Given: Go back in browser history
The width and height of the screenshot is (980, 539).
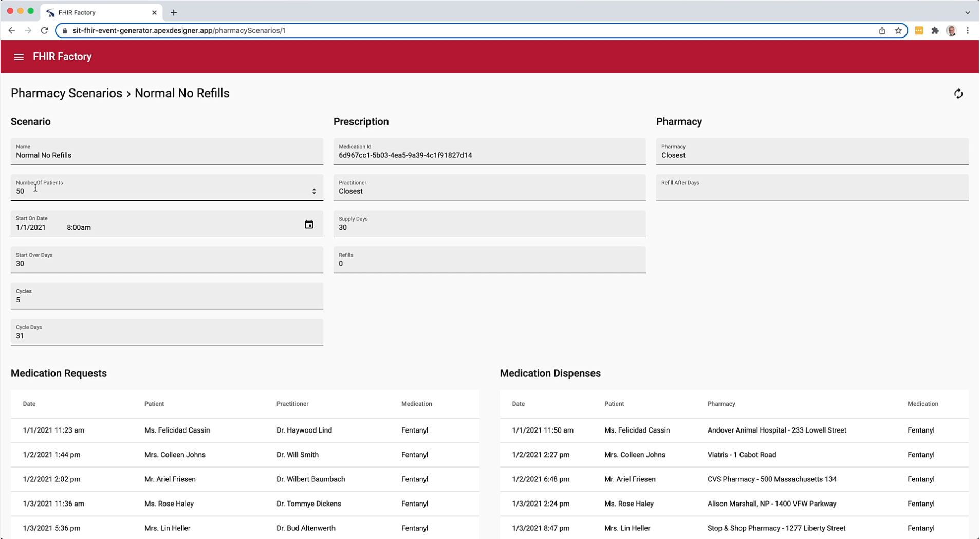Looking at the screenshot, I should [x=11, y=30].
